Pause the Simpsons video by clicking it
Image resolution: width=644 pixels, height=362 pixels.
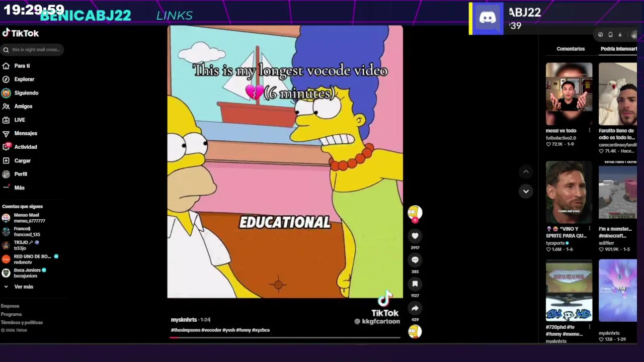pos(285,162)
